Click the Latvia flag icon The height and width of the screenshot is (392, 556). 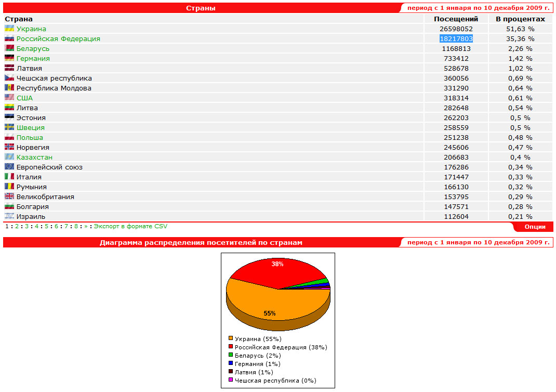(x=9, y=68)
